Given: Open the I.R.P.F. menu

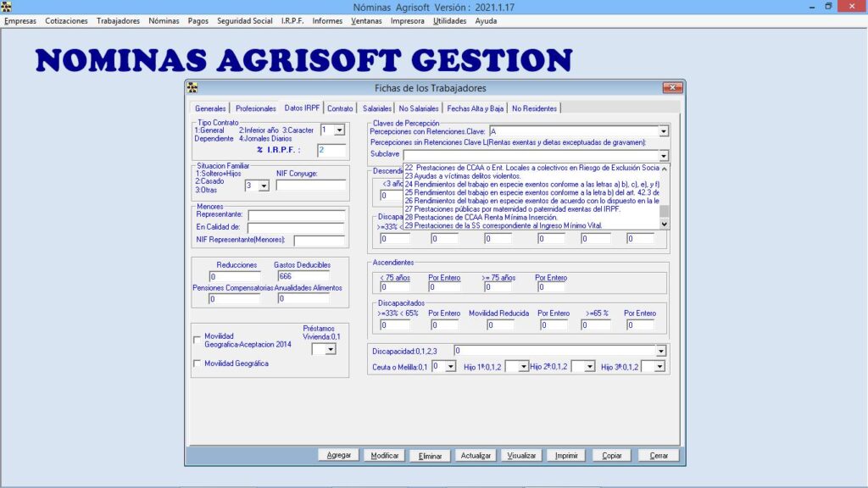Looking at the screenshot, I should point(292,21).
